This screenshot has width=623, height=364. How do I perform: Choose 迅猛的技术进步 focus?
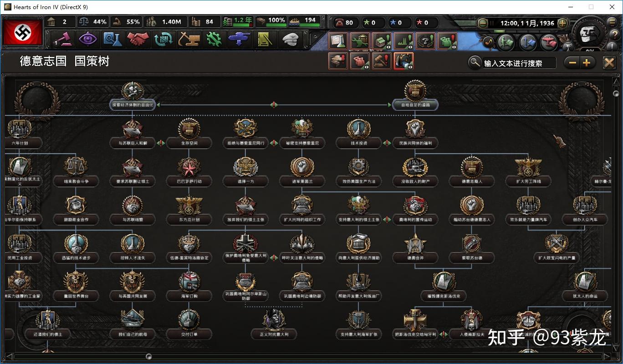[x=76, y=249]
